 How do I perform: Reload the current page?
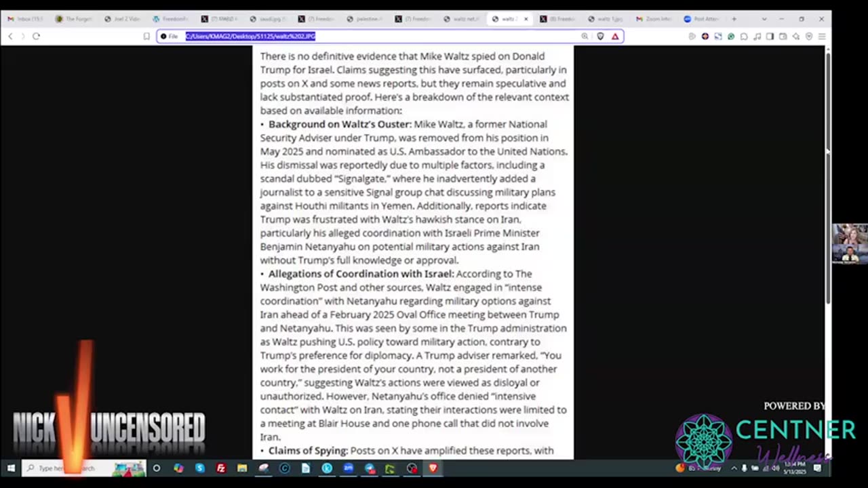tap(36, 36)
